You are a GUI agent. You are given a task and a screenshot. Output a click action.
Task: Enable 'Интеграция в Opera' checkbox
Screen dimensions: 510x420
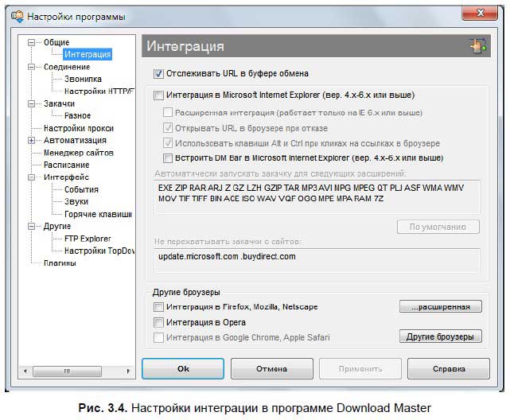(158, 322)
